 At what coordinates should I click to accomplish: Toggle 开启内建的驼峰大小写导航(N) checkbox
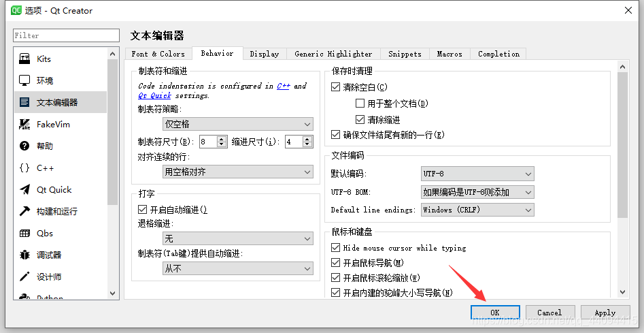[335, 293]
